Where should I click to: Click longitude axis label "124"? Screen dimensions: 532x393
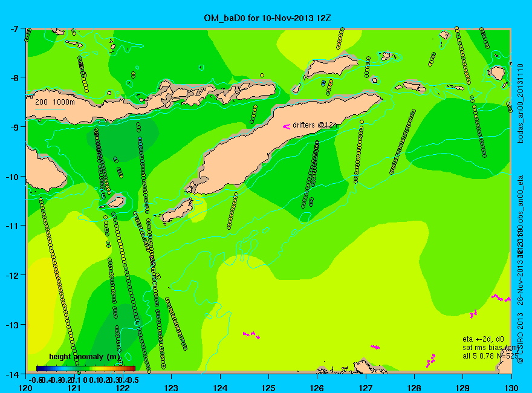(x=220, y=388)
